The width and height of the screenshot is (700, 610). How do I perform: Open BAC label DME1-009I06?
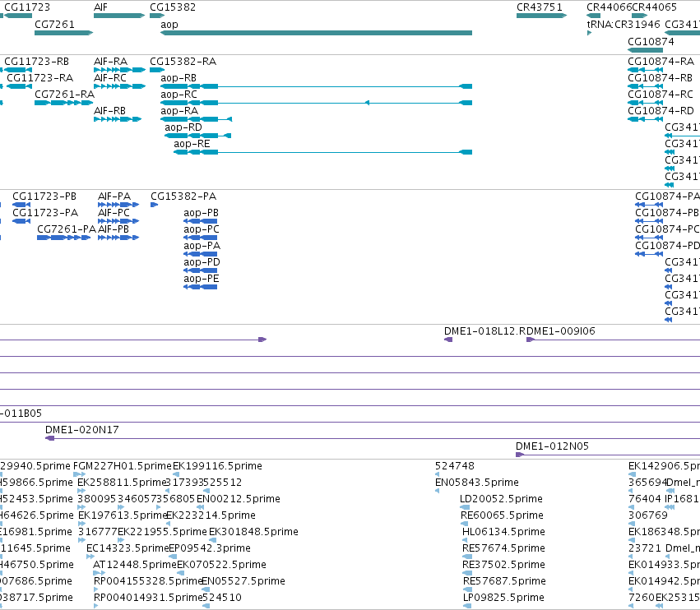click(x=561, y=331)
